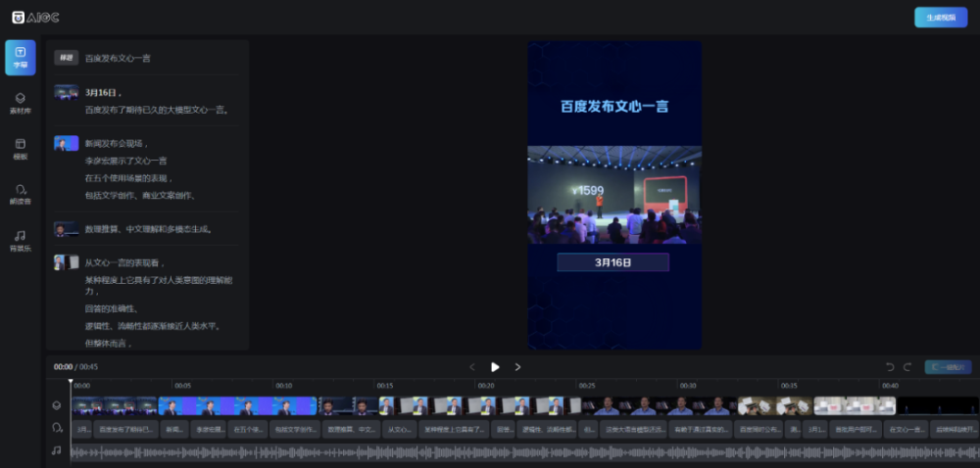This screenshot has width=980, height=468.
Task: Redo the last undone edit
Action: point(907,367)
